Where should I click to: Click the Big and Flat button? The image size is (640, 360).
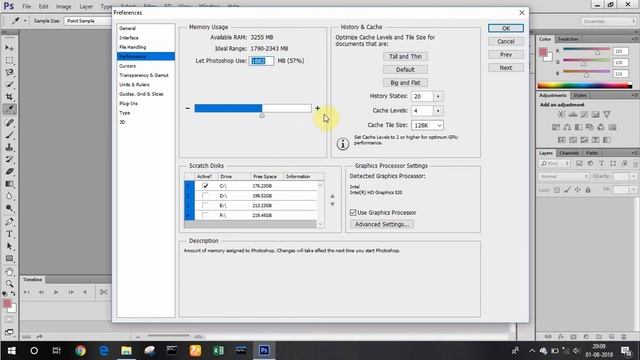pos(405,83)
